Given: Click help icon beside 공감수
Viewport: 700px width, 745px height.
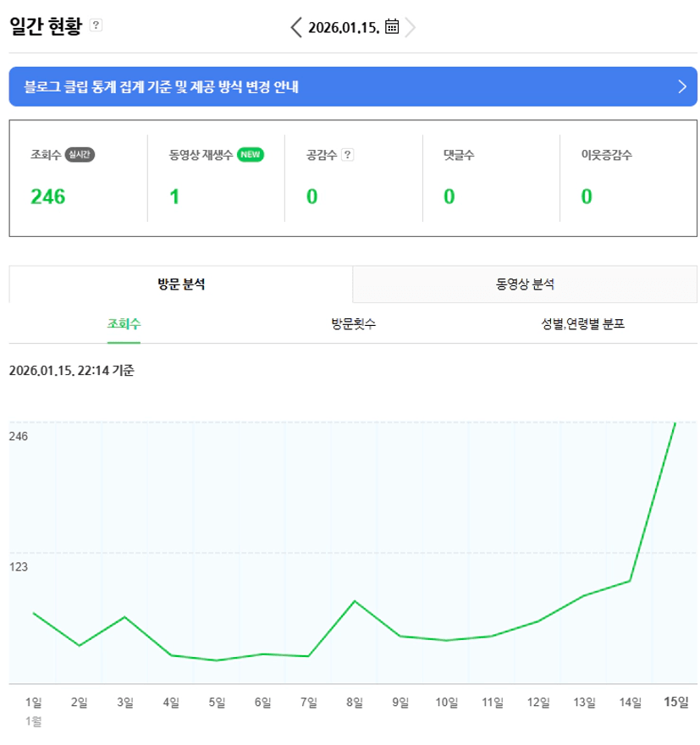Looking at the screenshot, I should pyautogui.click(x=347, y=155).
